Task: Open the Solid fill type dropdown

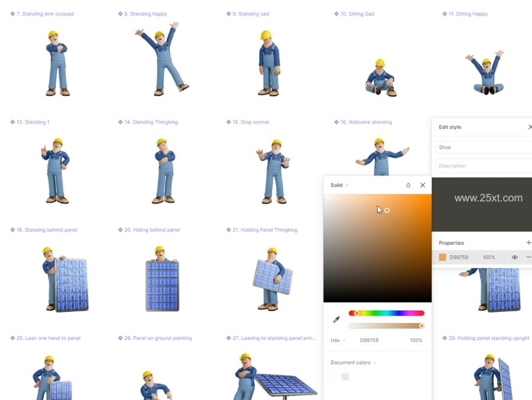Action: [339, 186]
